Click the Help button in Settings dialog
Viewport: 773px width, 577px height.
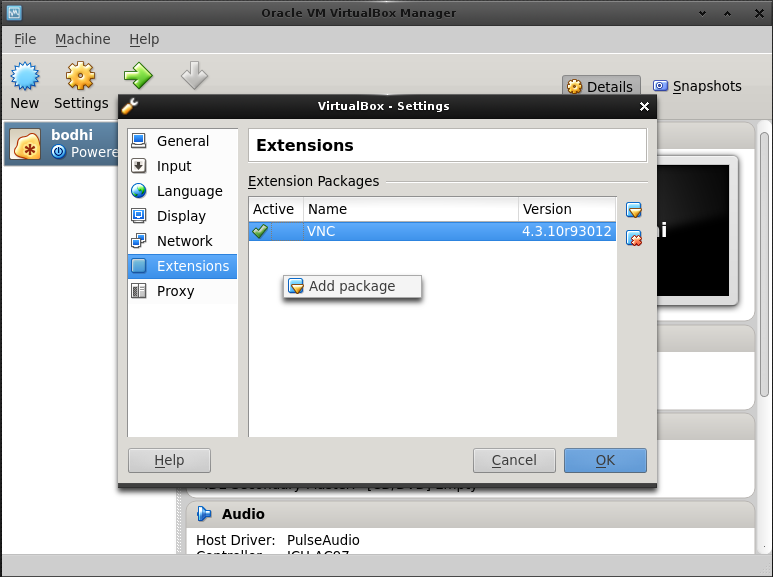pyautogui.click(x=170, y=461)
